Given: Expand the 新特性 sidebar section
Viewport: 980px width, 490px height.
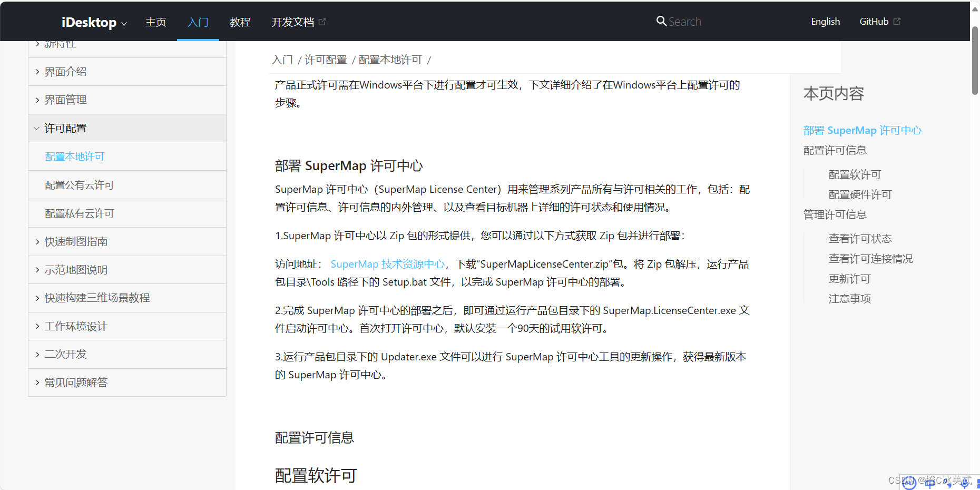Looking at the screenshot, I should 60,44.
